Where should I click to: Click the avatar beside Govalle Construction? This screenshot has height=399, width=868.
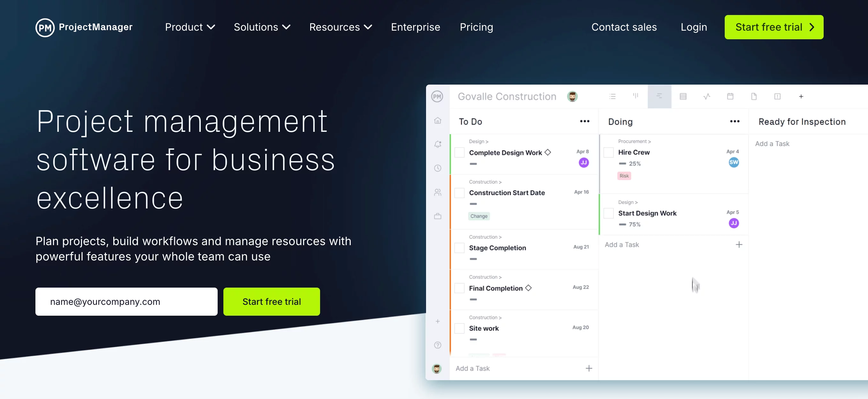coord(572,96)
